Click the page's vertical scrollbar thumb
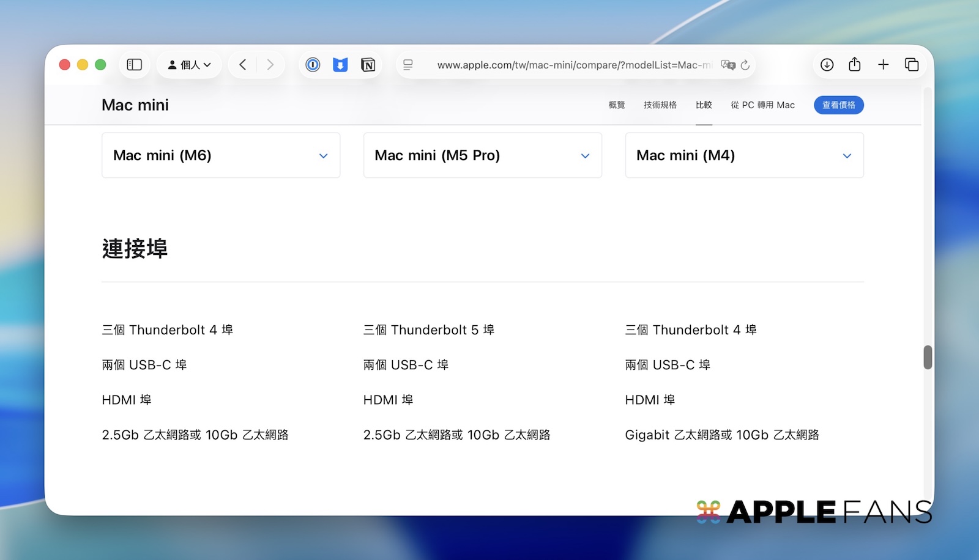Image resolution: width=979 pixels, height=560 pixels. pyautogui.click(x=928, y=358)
